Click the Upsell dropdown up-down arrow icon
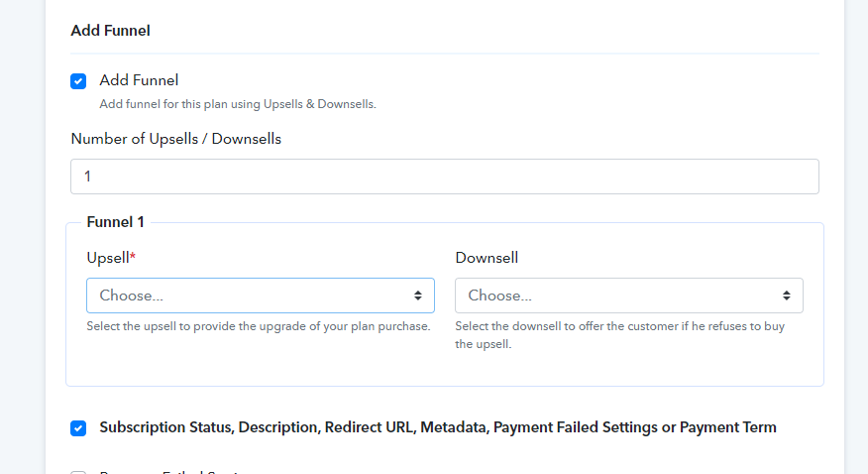 point(418,296)
